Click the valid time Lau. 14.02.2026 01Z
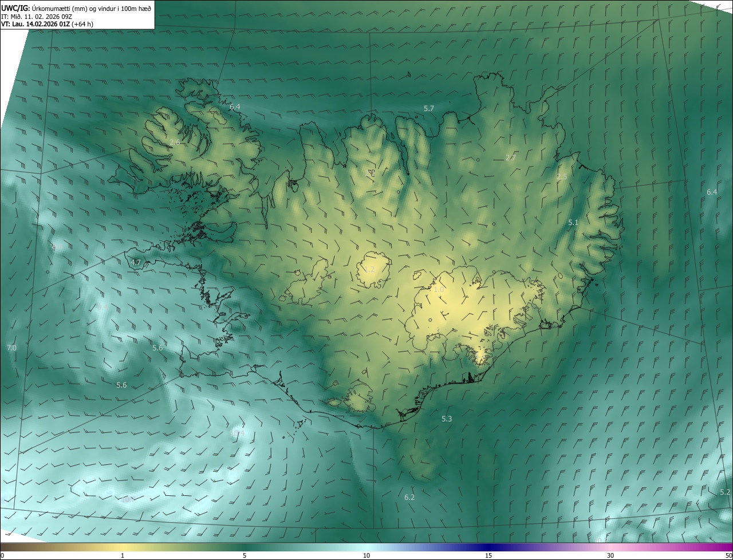733x560 pixels. 41,23
